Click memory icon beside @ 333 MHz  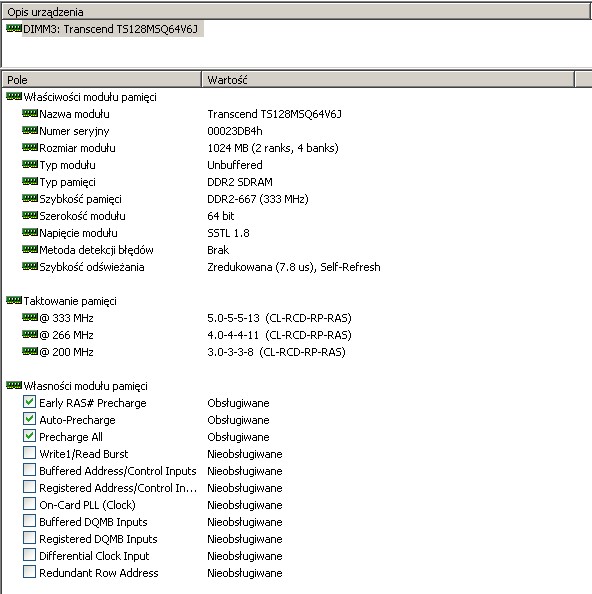point(30,317)
